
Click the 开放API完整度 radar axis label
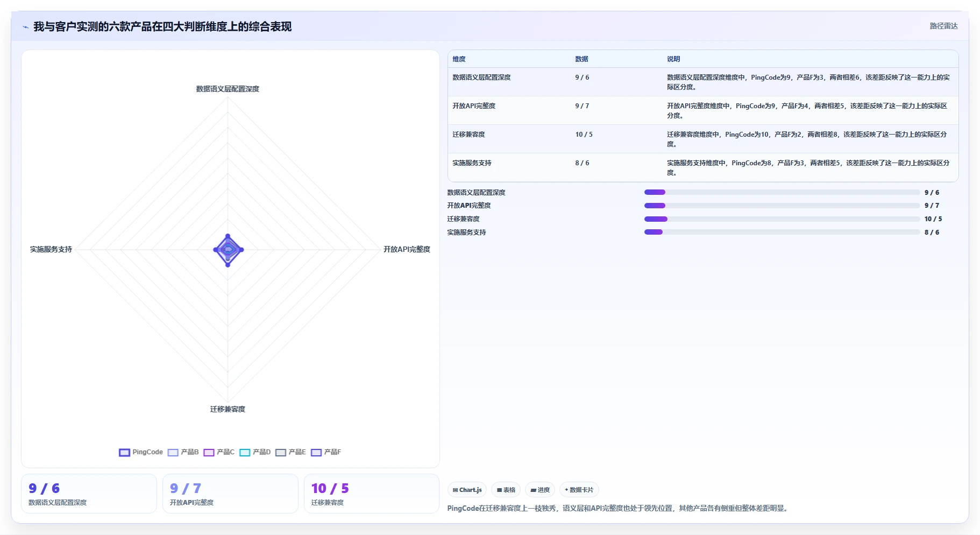[407, 249]
